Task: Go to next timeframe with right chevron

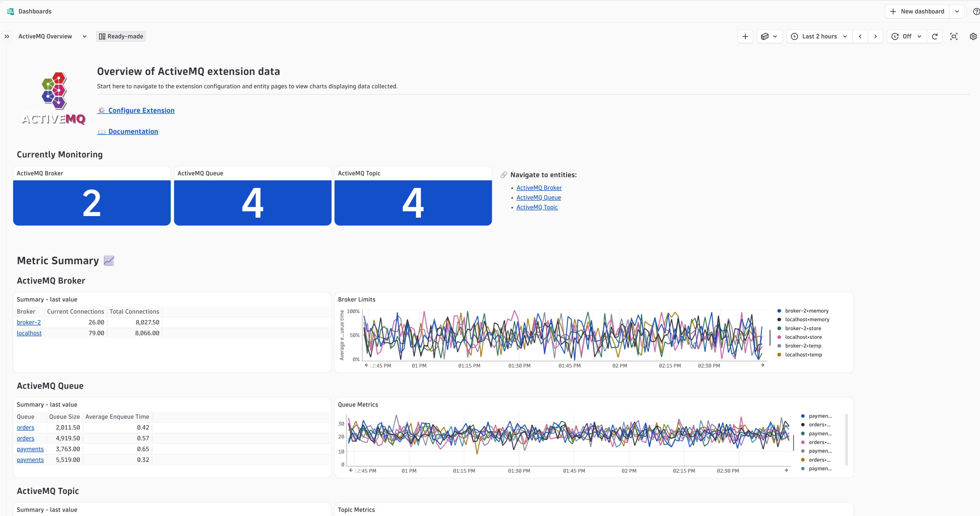Action: [x=875, y=37]
